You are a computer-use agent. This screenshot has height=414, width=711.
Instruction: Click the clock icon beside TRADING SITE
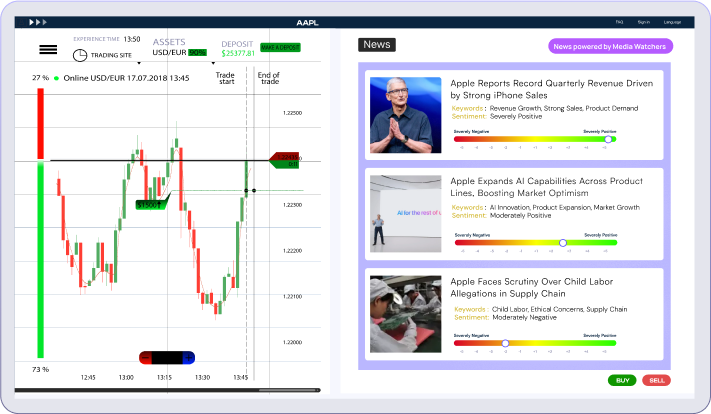point(80,55)
